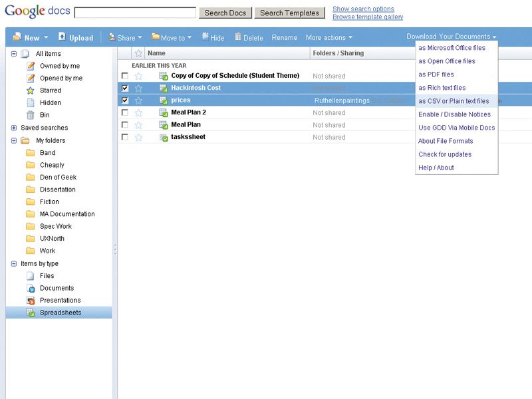Click the All items pages icon
The image size is (532, 399).
pos(25,54)
